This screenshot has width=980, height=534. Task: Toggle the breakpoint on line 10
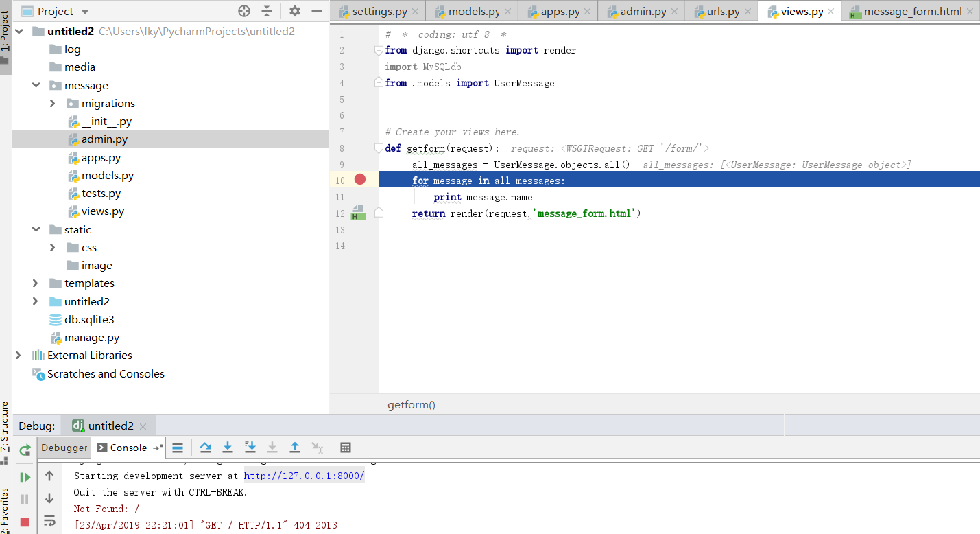(x=360, y=179)
